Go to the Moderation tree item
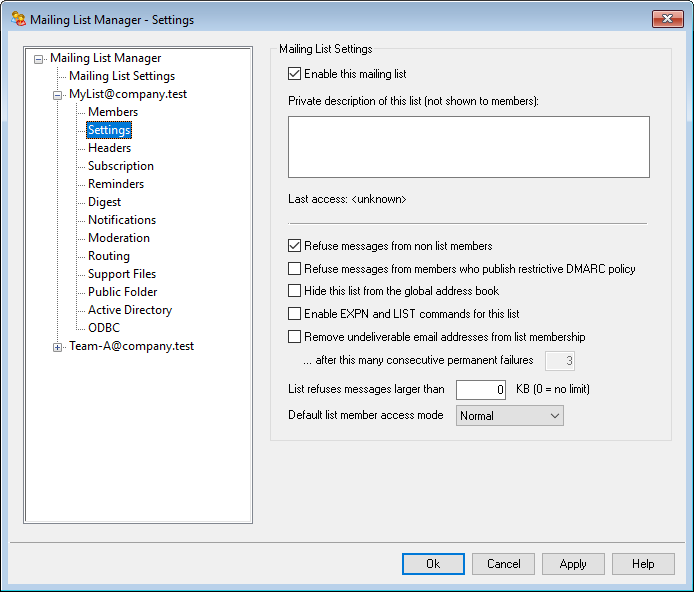 [118, 238]
